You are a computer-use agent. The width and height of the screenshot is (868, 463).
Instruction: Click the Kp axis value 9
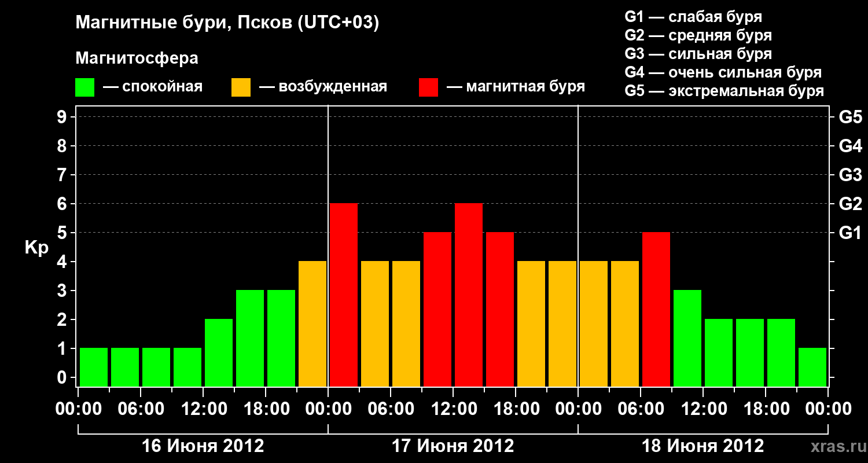coord(63,117)
